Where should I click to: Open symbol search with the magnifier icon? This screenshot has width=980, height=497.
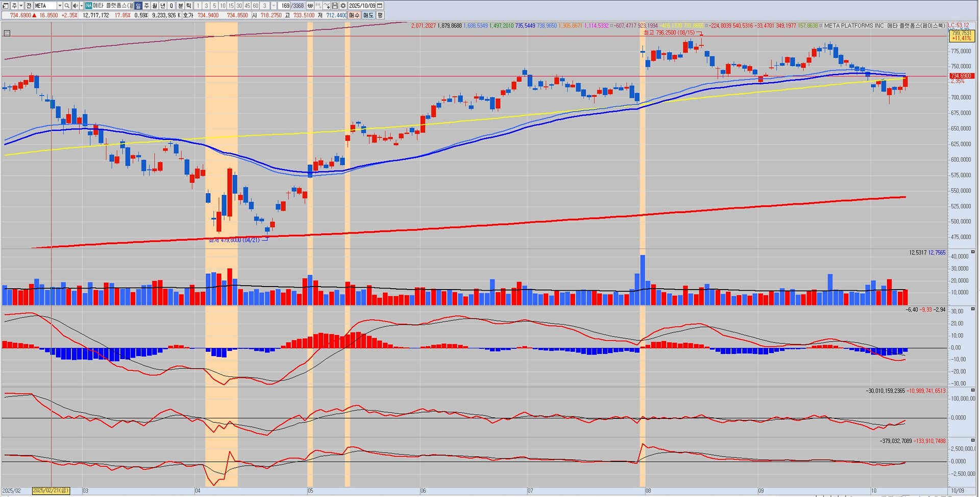[67, 6]
